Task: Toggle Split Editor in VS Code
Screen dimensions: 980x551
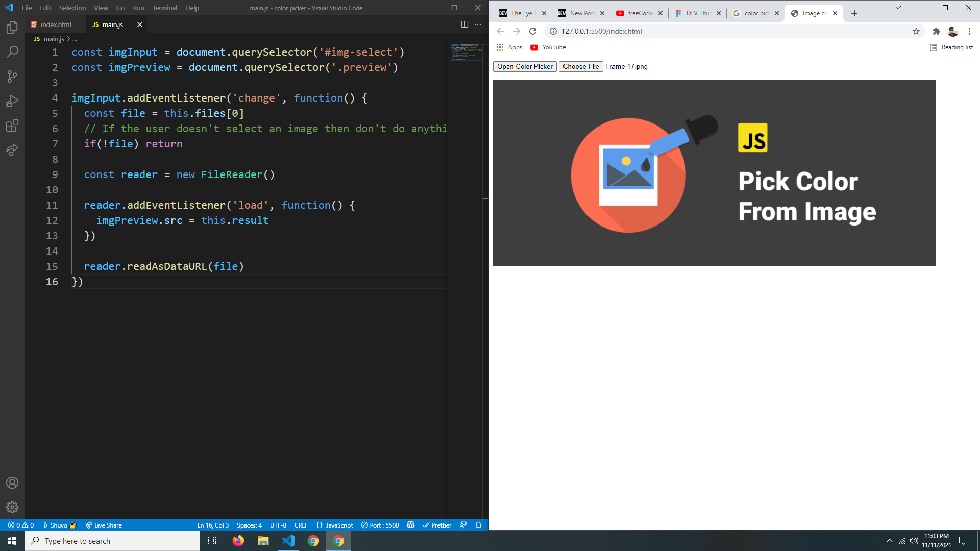Action: point(465,24)
